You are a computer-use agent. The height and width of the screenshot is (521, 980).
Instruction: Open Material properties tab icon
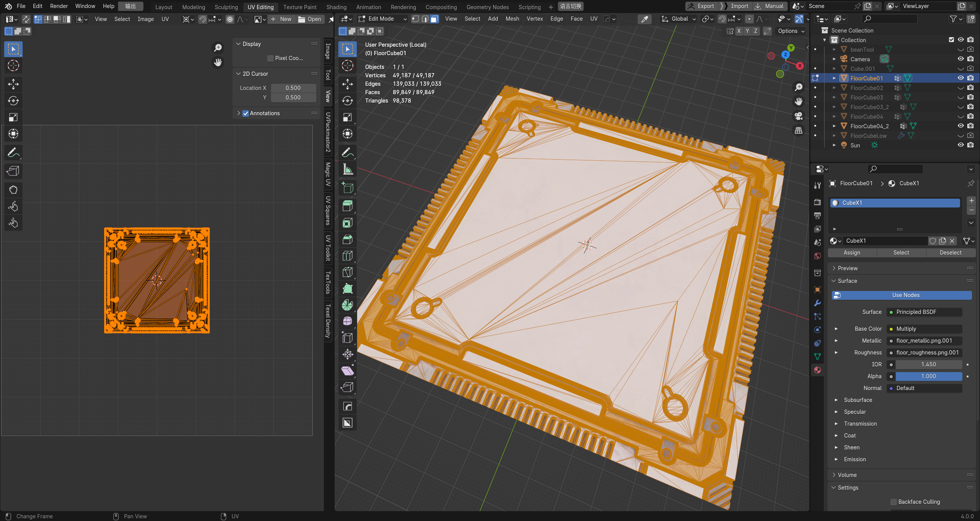(x=817, y=370)
